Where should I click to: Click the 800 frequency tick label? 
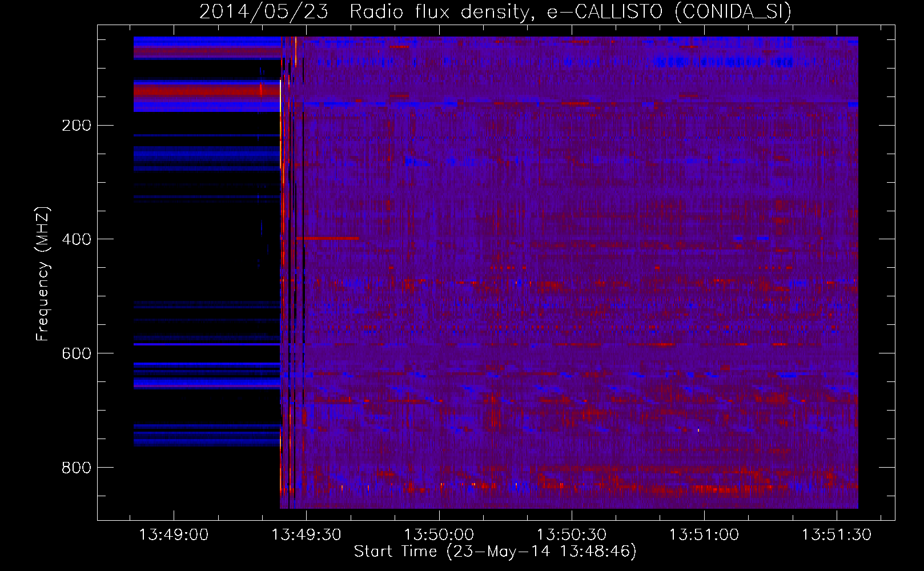[77, 468]
